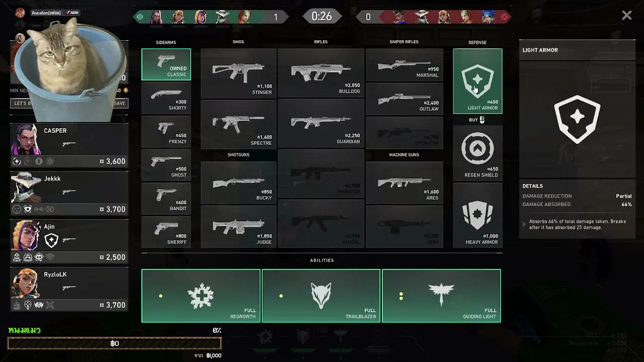Buy the Bandit pistol
The width and height of the screenshot is (644, 362).
point(166,198)
